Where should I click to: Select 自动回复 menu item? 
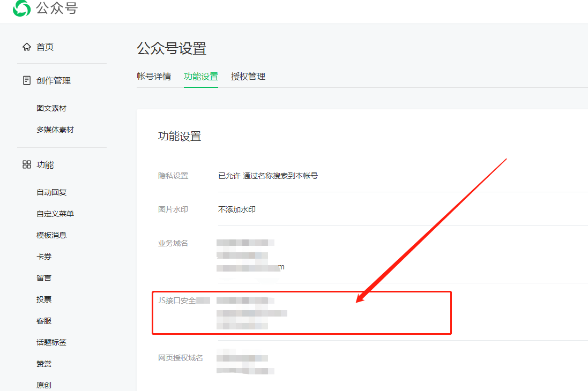tap(51, 192)
